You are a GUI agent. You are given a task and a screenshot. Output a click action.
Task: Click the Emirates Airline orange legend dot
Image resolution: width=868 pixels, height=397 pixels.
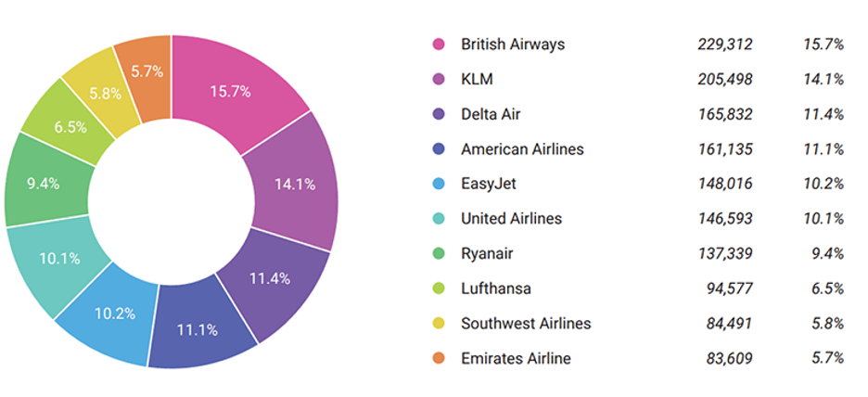(x=439, y=358)
